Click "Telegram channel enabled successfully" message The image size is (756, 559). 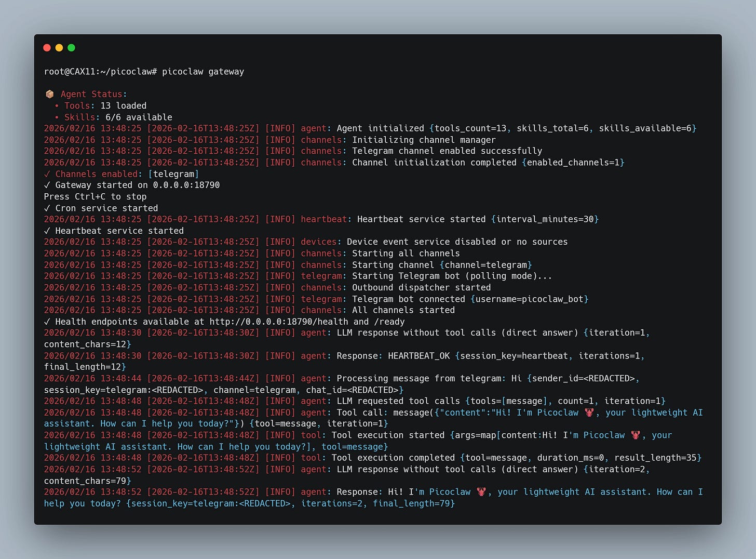tap(447, 151)
